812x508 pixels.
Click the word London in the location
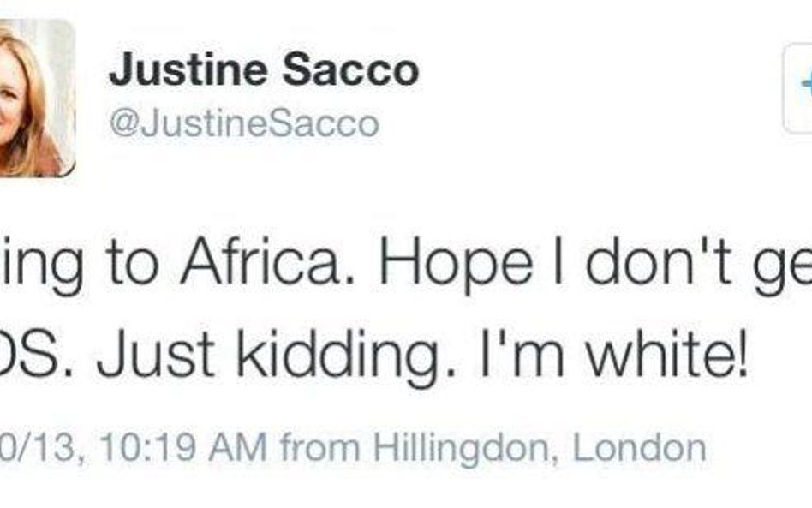[639, 447]
